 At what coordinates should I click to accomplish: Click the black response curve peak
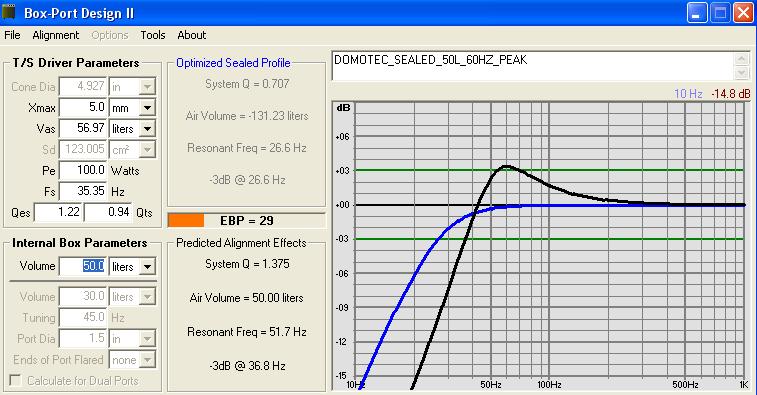[x=505, y=167]
